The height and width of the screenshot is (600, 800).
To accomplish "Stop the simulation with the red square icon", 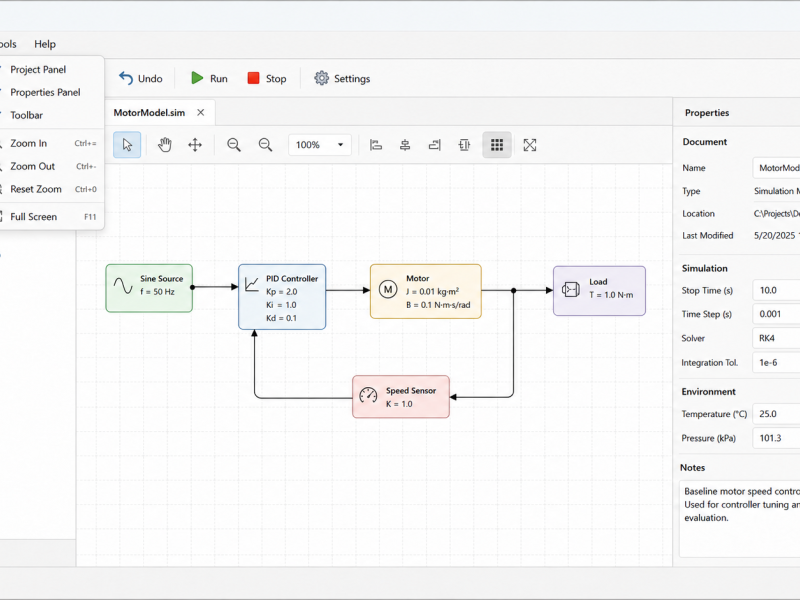I will point(253,78).
